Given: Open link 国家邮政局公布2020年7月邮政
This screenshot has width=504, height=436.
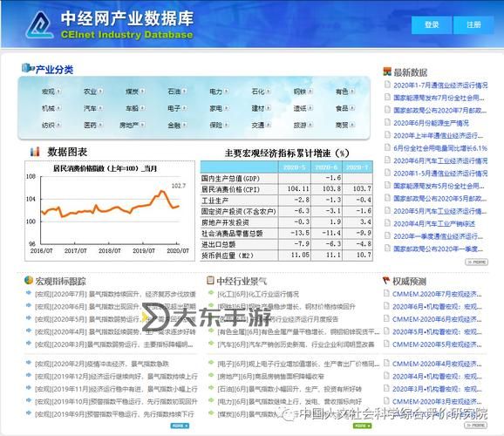Looking at the screenshot, I should coord(440,110).
